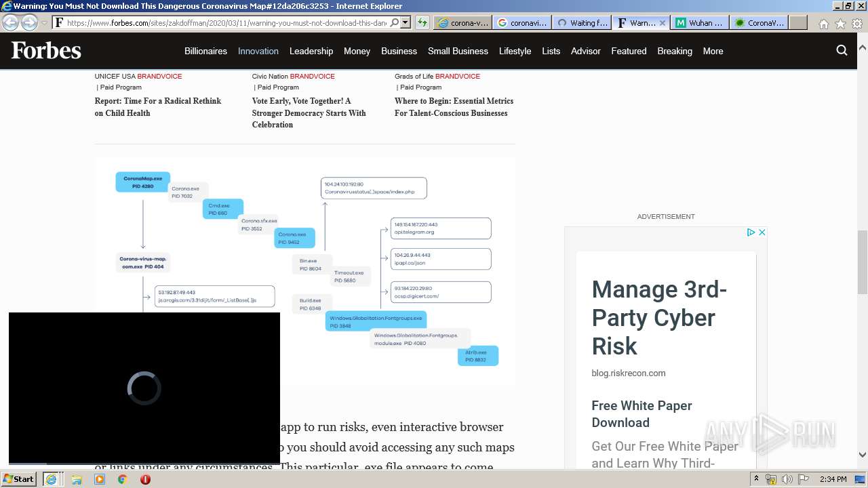Viewport: 868px width, 488px height.
Task: Open the 2:34 PM clock
Action: click(833, 479)
